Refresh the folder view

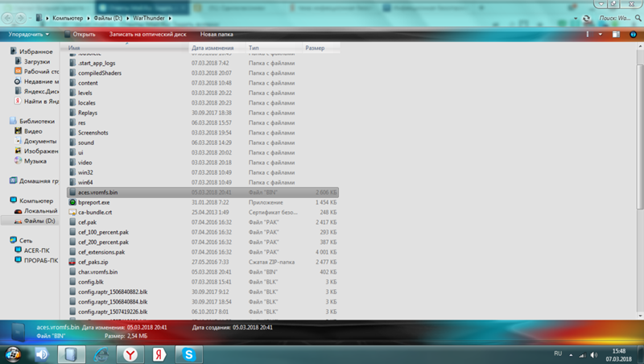point(587,19)
